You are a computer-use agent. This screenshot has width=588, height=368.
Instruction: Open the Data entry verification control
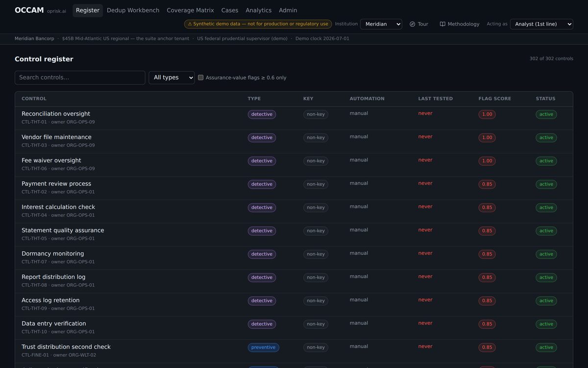click(x=54, y=323)
